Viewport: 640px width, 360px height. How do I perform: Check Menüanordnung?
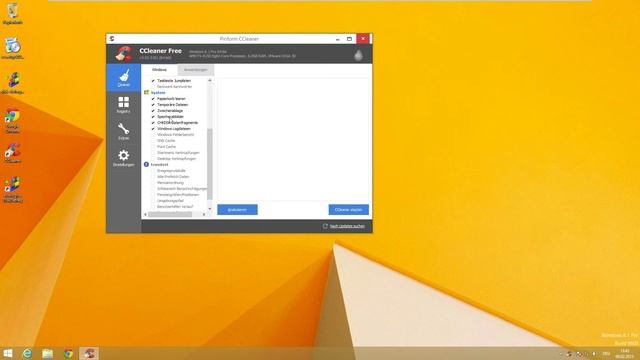pyautogui.click(x=153, y=183)
